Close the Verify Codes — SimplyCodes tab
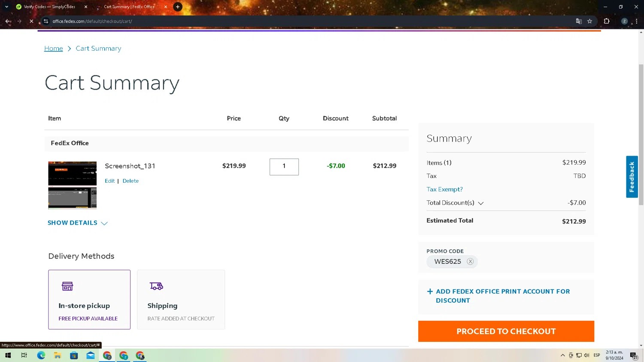 (x=86, y=7)
